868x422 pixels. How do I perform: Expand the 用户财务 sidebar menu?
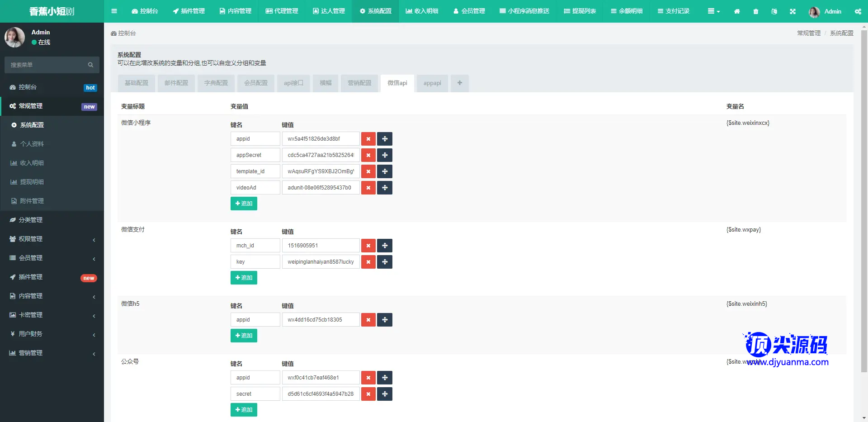[52, 334]
